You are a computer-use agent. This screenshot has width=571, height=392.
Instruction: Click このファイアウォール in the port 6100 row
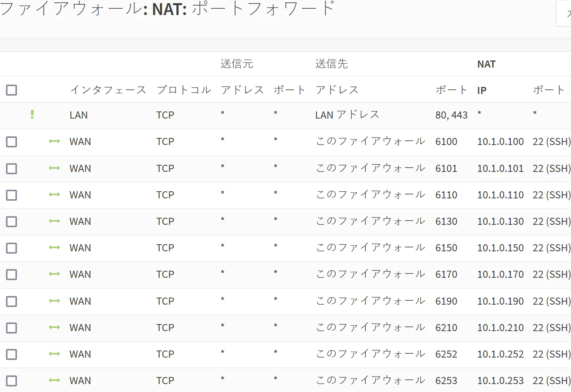[371, 141]
